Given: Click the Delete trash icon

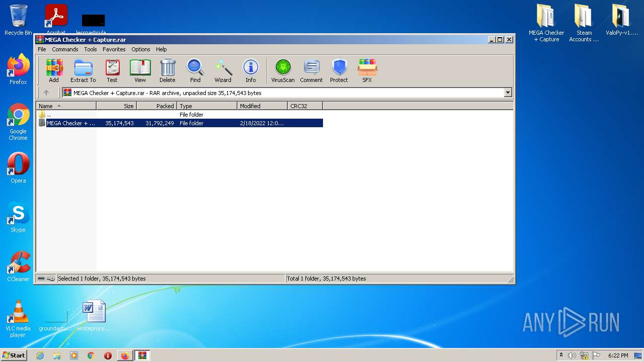Looking at the screenshot, I should click(168, 71).
